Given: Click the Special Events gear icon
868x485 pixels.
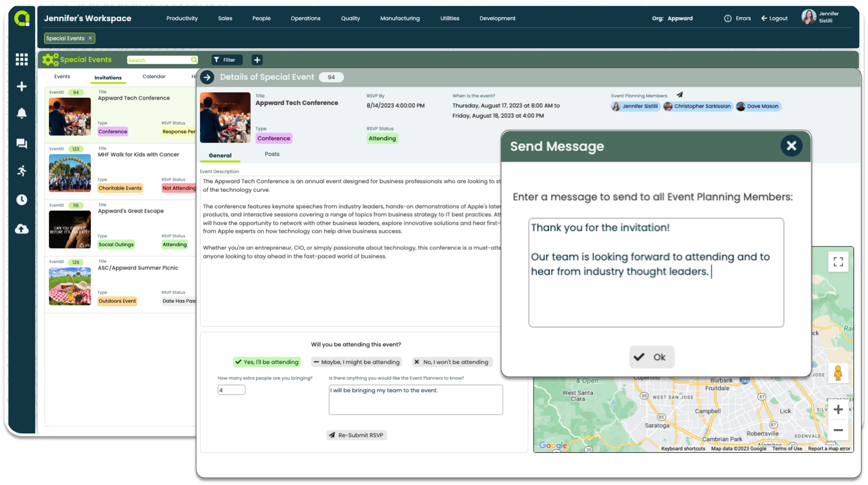Looking at the screenshot, I should pyautogui.click(x=50, y=60).
